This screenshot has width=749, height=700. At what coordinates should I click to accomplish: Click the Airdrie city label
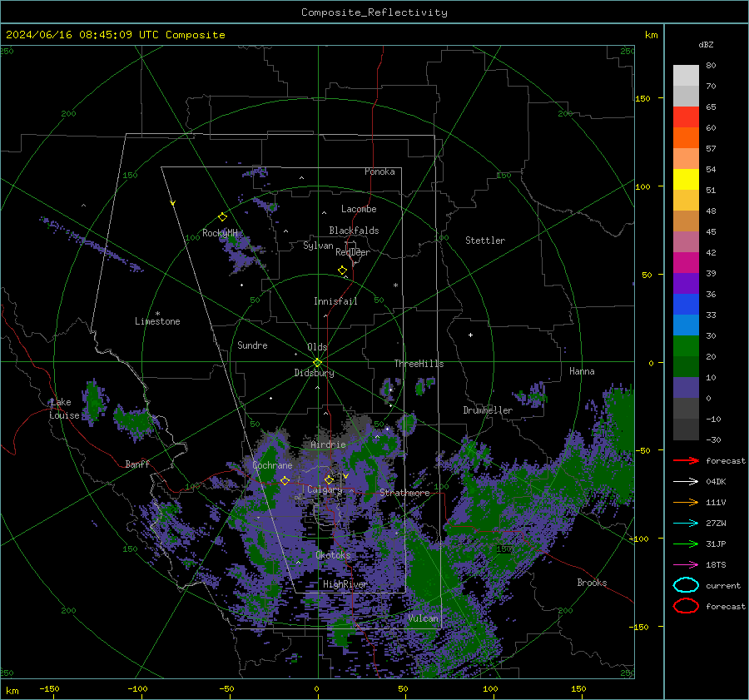(328, 444)
